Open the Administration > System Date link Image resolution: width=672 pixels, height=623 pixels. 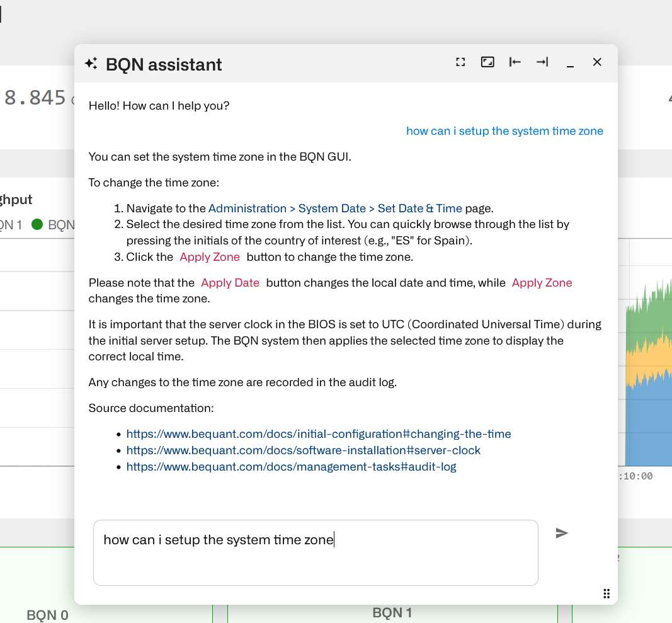pyautogui.click(x=335, y=209)
